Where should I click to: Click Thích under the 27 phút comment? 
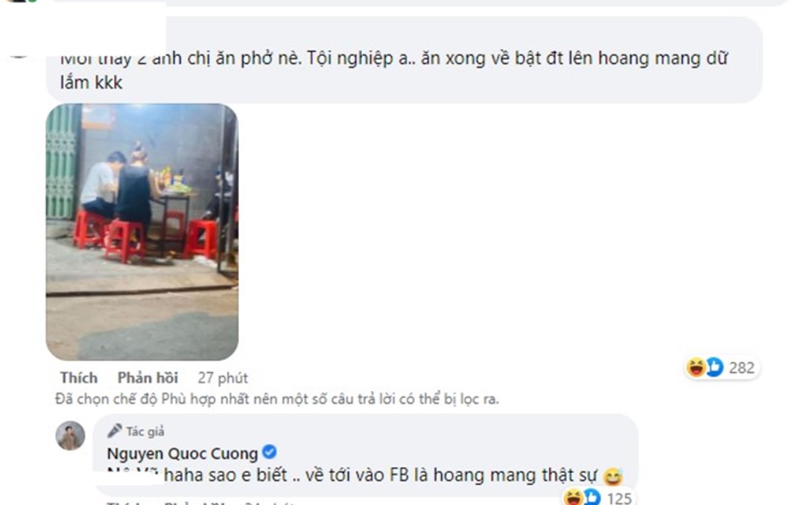(79, 378)
